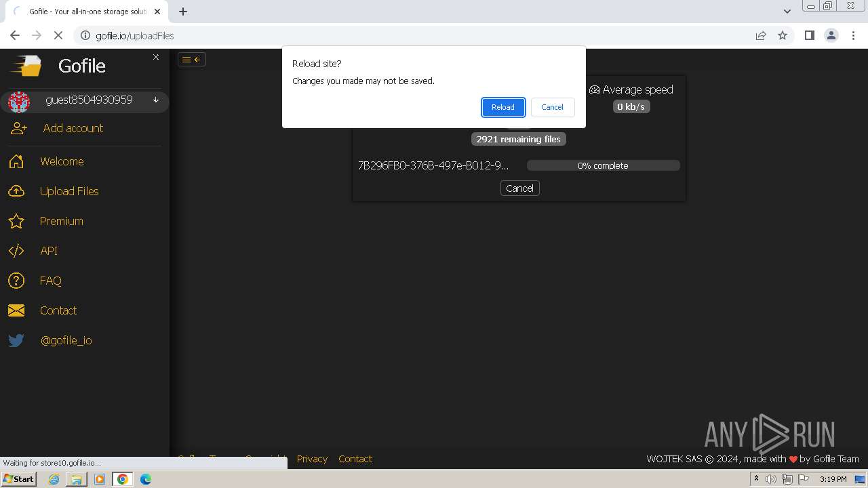Click the Contact envelope icon
868x488 pixels.
[16, 310]
